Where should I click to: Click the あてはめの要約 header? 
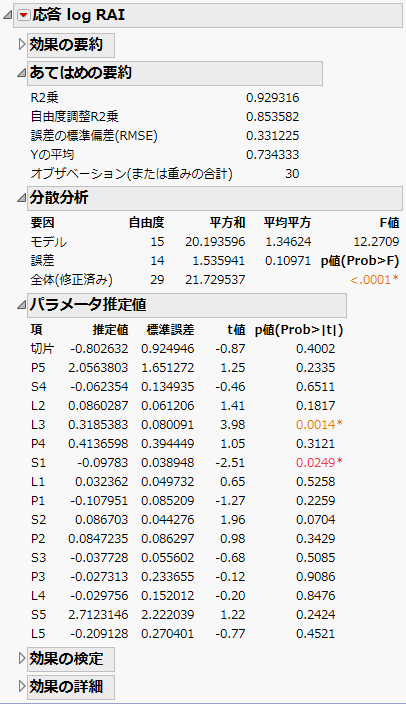click(175, 73)
